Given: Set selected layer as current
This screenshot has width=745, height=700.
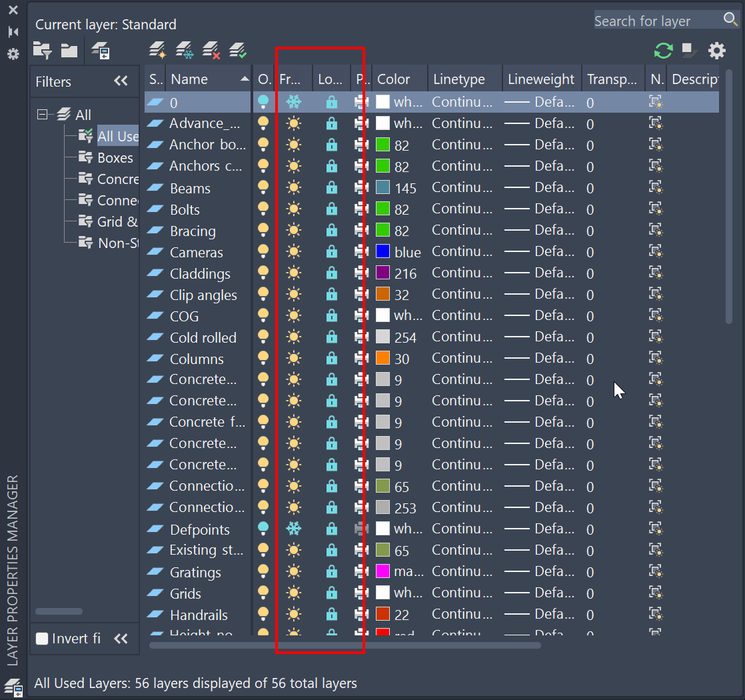Looking at the screenshot, I should click(238, 50).
